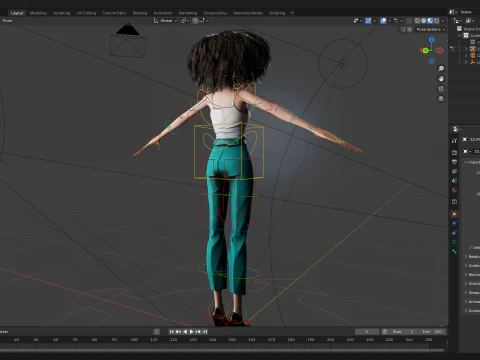Select material preview viewport shading
Screen dimensions: 480x360
click(430, 21)
